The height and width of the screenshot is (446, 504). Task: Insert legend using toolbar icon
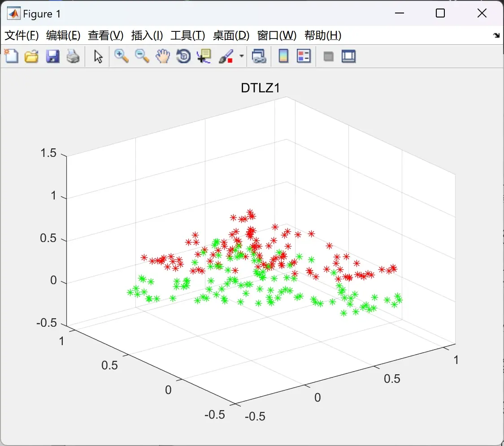coord(304,56)
